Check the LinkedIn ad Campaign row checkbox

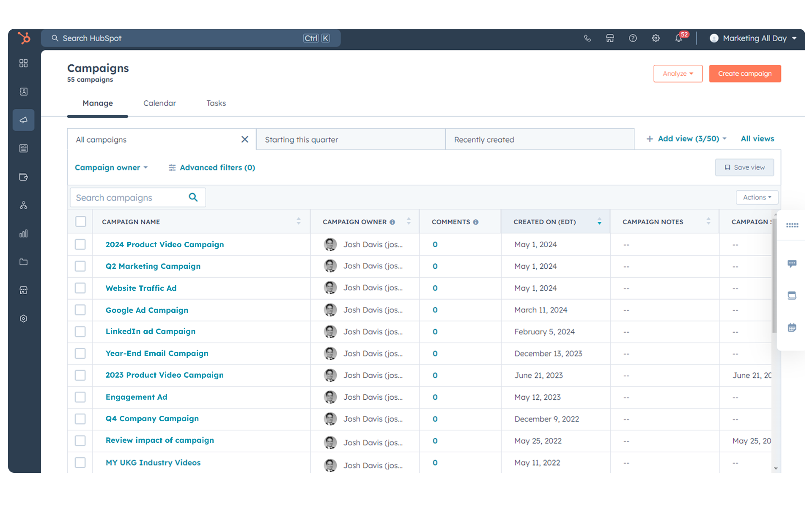80,331
